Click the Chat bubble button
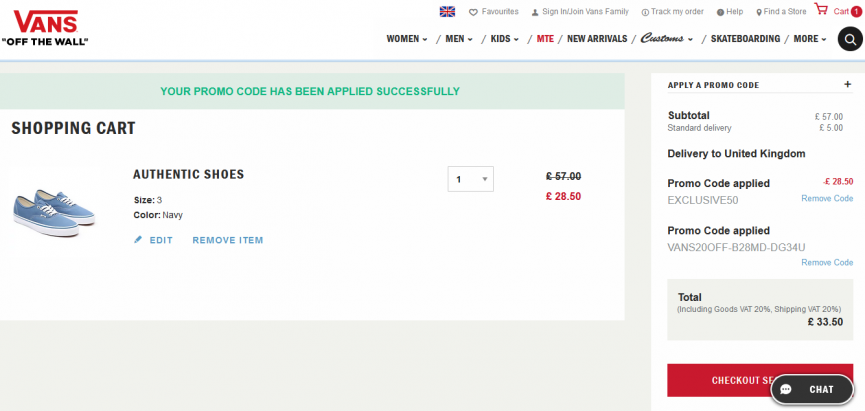This screenshot has width=865, height=411. click(811, 389)
